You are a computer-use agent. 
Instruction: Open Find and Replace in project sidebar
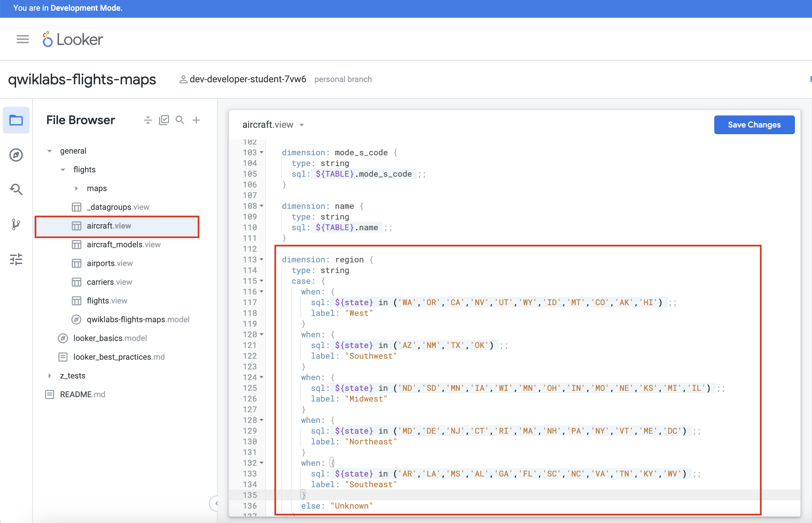[16, 189]
